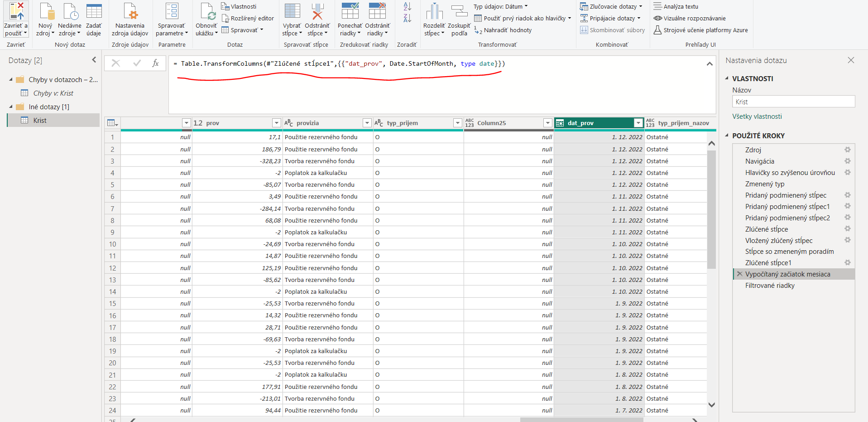Click the Vybrať stĺpce icon

[x=292, y=11]
